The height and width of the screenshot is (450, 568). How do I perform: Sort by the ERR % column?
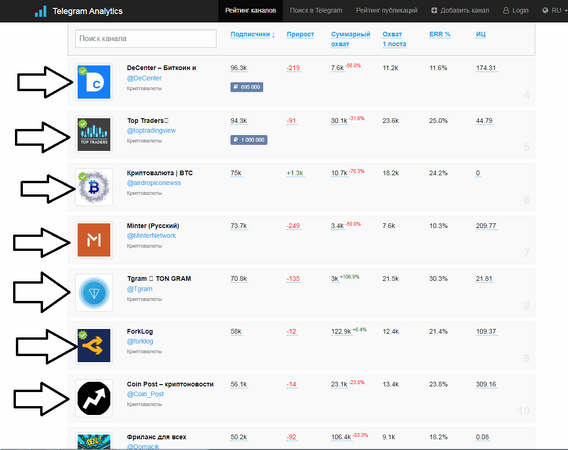coord(440,34)
